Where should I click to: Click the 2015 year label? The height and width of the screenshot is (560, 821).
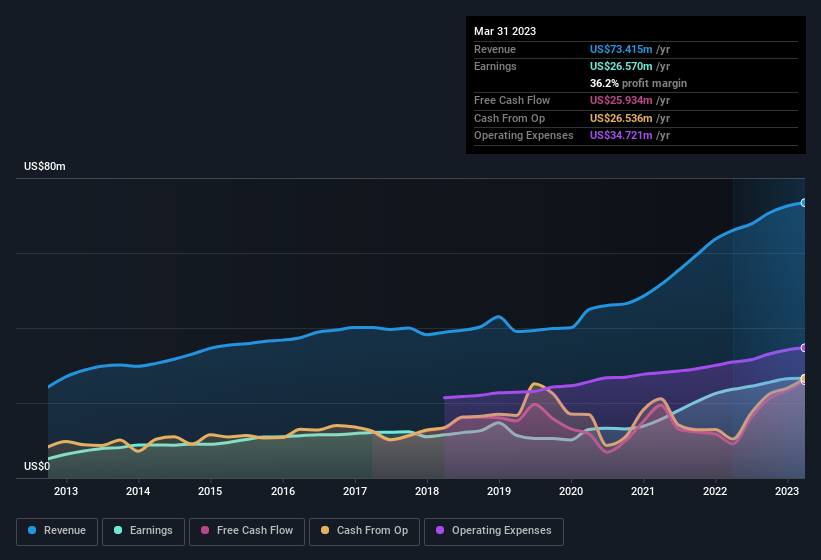210,491
